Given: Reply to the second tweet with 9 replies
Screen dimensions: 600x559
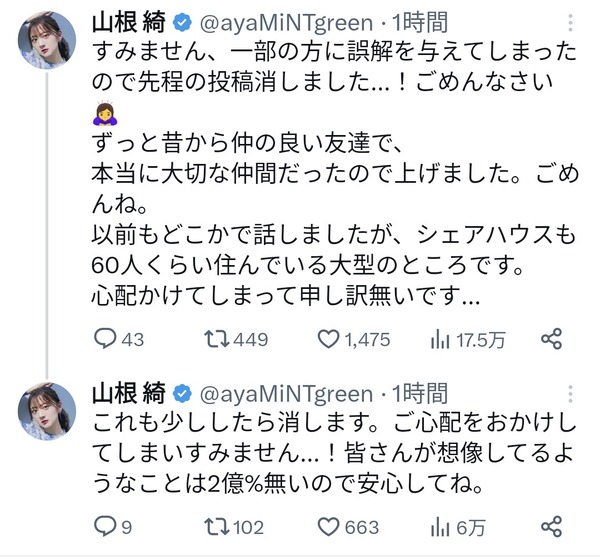Looking at the screenshot, I should click(x=105, y=527).
